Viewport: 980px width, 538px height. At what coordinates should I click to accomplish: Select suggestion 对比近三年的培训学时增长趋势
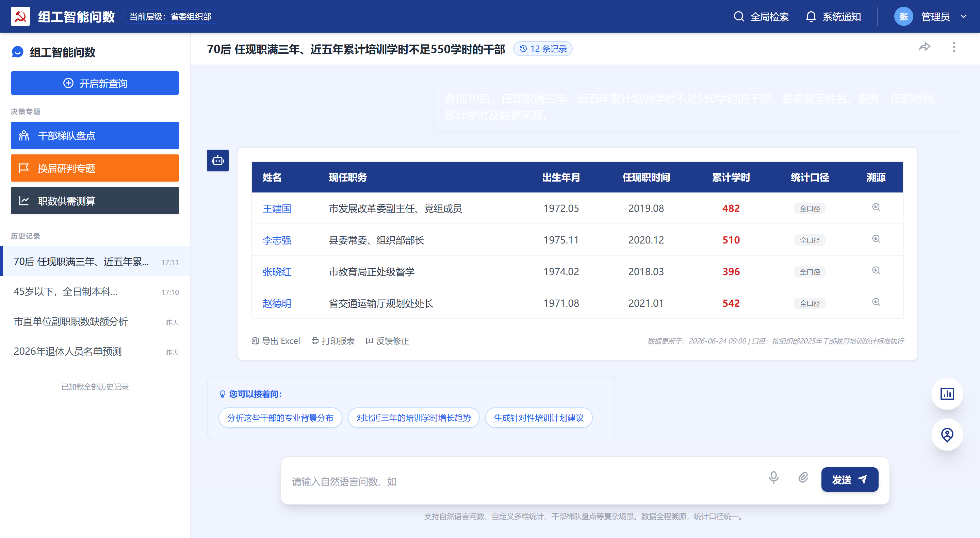[413, 418]
